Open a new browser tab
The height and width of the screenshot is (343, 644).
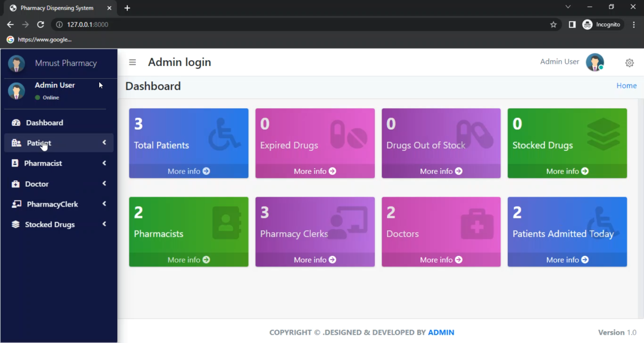tap(127, 8)
